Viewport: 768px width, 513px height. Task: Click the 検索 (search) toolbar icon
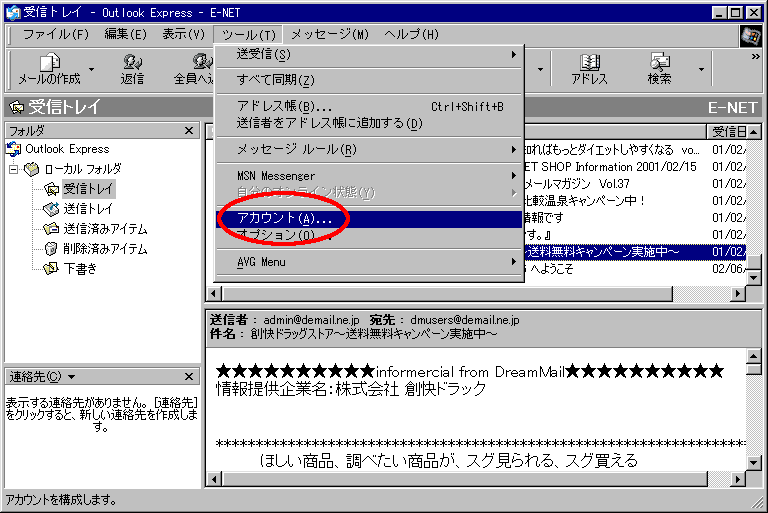click(660, 62)
